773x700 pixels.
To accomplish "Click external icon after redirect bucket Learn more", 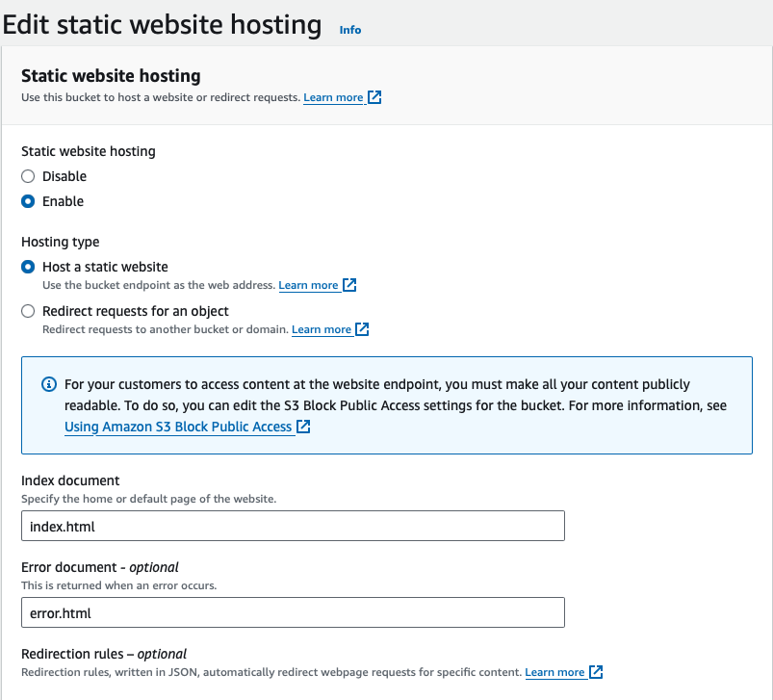I will [363, 329].
